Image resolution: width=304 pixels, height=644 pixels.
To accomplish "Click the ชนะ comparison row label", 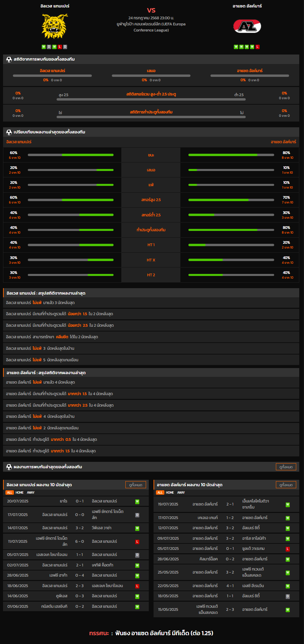I will [x=151, y=155].
